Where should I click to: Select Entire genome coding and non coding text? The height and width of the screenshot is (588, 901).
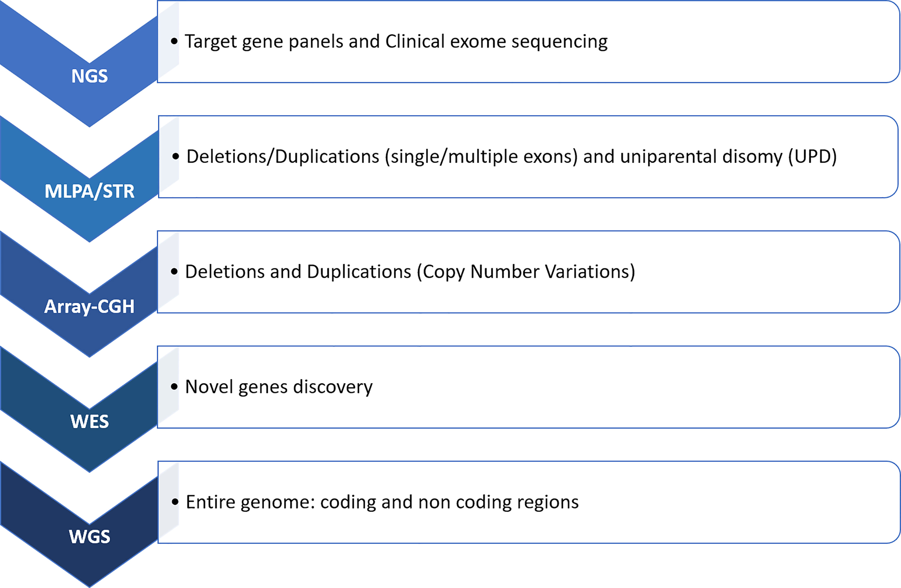(382, 502)
